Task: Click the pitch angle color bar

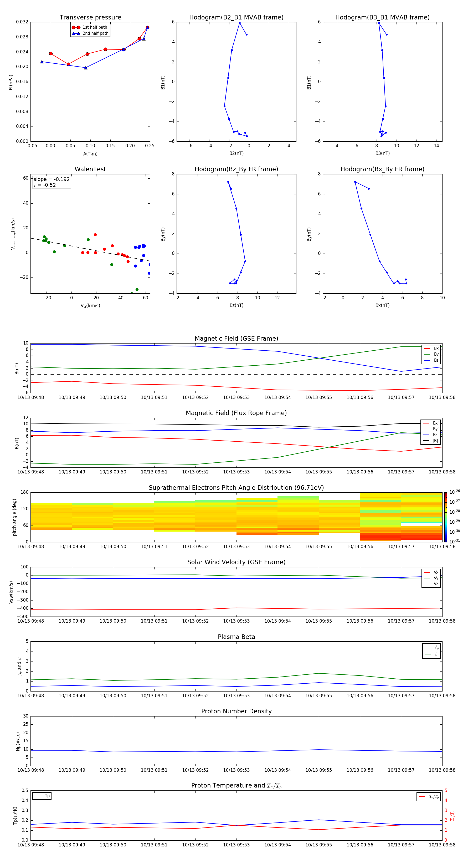Action: pyautogui.click(x=446, y=517)
